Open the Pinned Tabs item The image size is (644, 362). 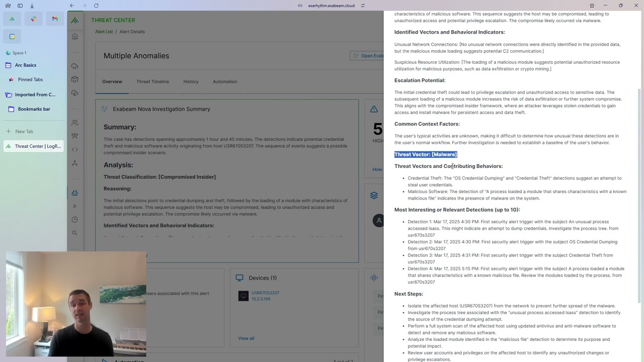[x=30, y=79]
